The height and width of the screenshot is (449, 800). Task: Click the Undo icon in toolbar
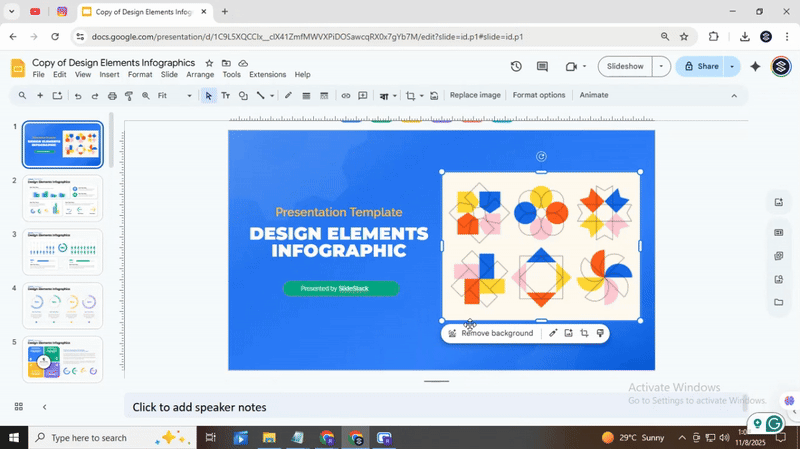point(78,96)
